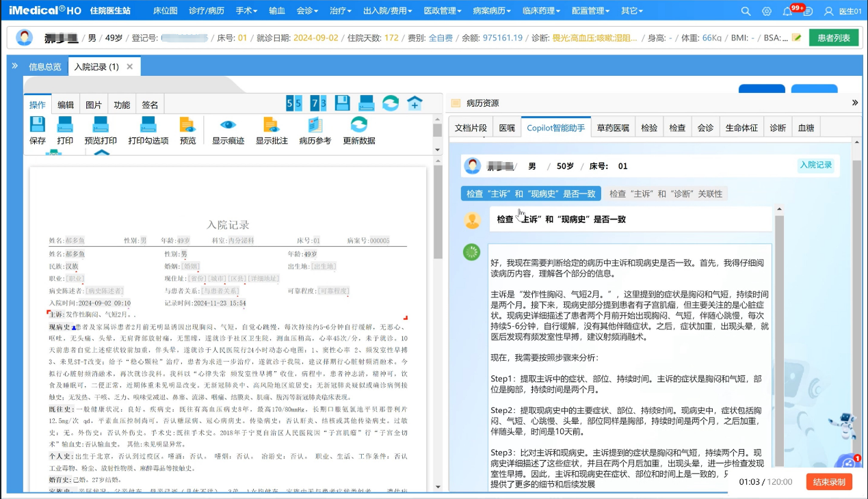This screenshot has width=868, height=499.
Task: Click the patient info edit note icon
Action: coord(796,38)
